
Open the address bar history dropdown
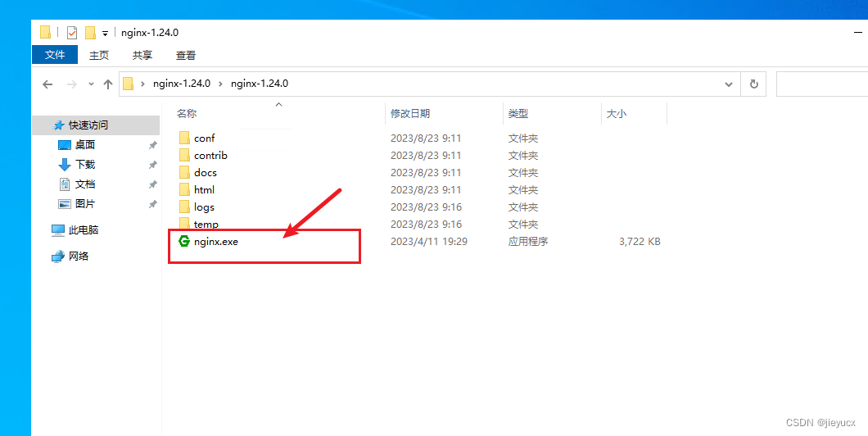[729, 84]
